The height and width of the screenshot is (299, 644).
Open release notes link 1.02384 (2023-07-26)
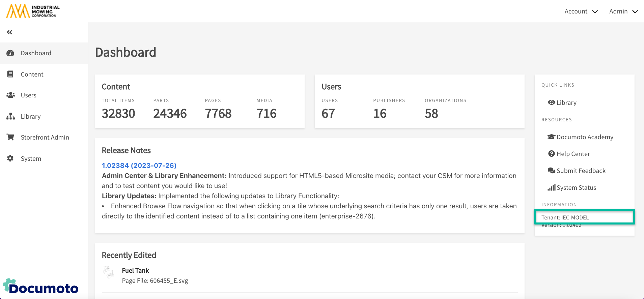tap(139, 166)
